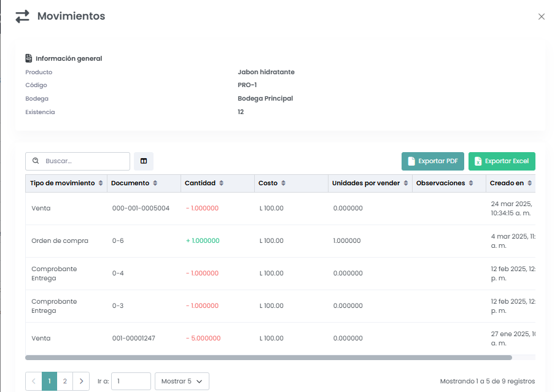Click the Ir a page number field
560x392 pixels.
pos(131,382)
